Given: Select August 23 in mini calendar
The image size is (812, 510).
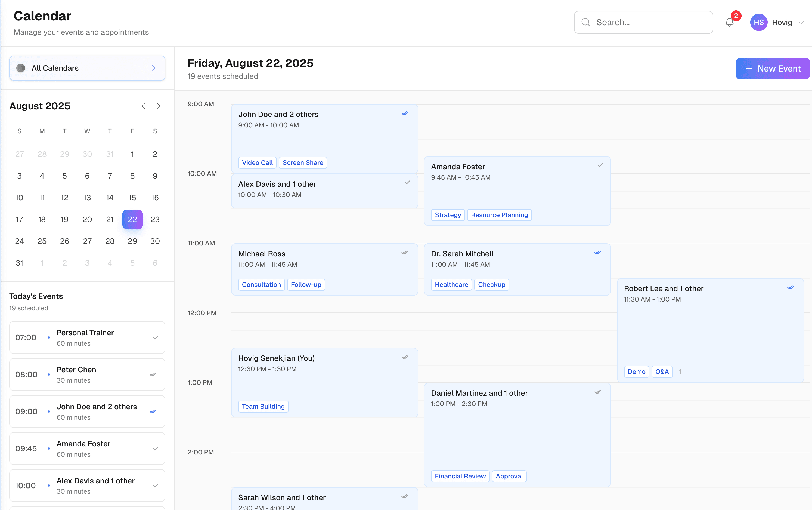Looking at the screenshot, I should pos(155,219).
